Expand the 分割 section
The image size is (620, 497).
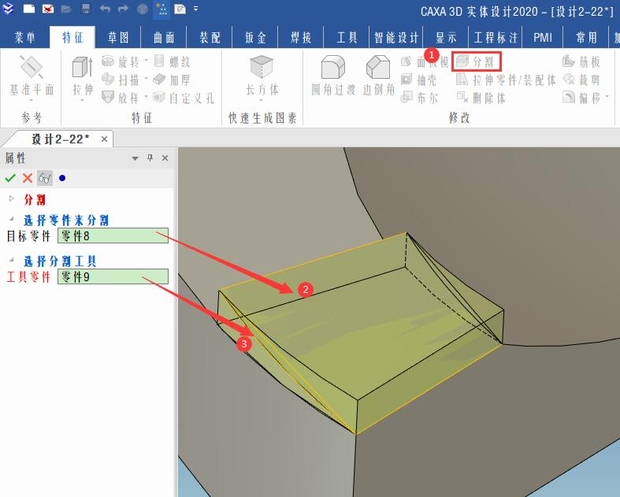point(11,199)
